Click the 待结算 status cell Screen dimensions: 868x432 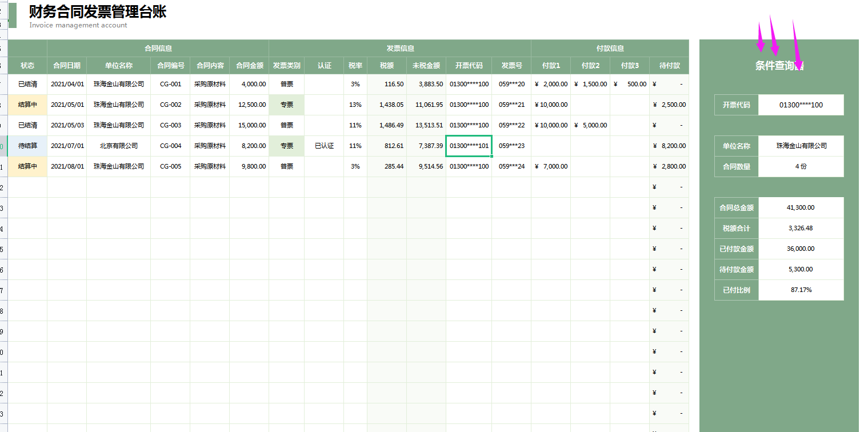[x=27, y=146]
